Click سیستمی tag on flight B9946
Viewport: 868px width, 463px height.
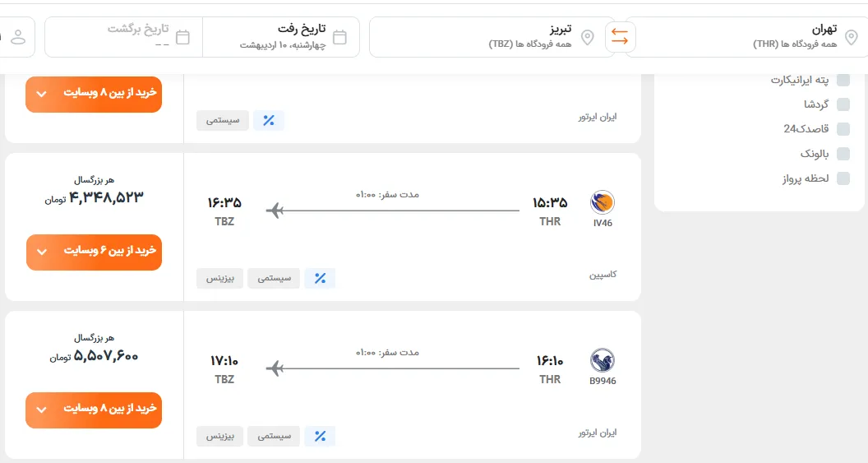pyautogui.click(x=274, y=437)
